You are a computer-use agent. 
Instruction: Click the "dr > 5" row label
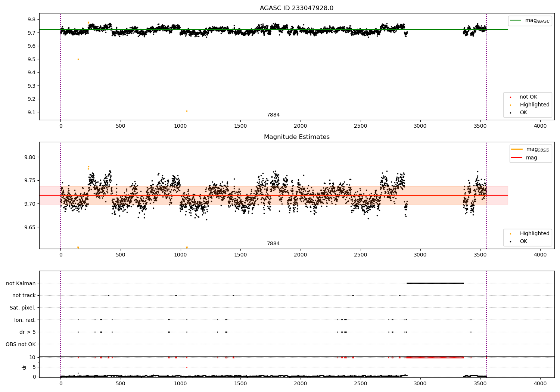[x=28, y=332]
